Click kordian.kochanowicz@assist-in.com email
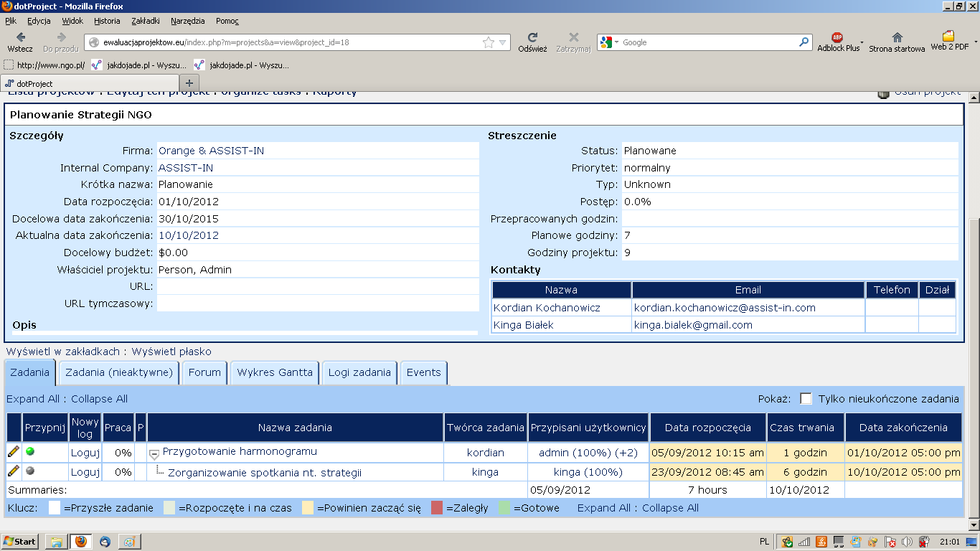Image resolution: width=980 pixels, height=551 pixels. click(725, 308)
